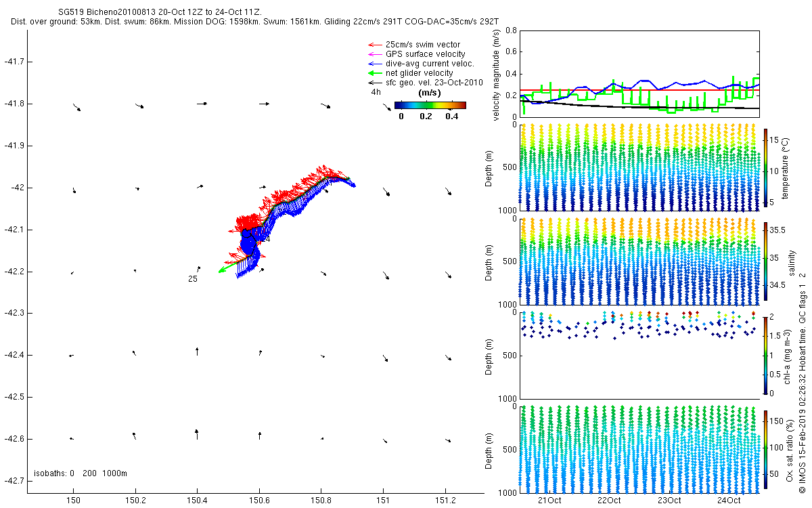The image size is (812, 508).
Task: Click the '(m/s)' label above the color bar
Action: 430,92
